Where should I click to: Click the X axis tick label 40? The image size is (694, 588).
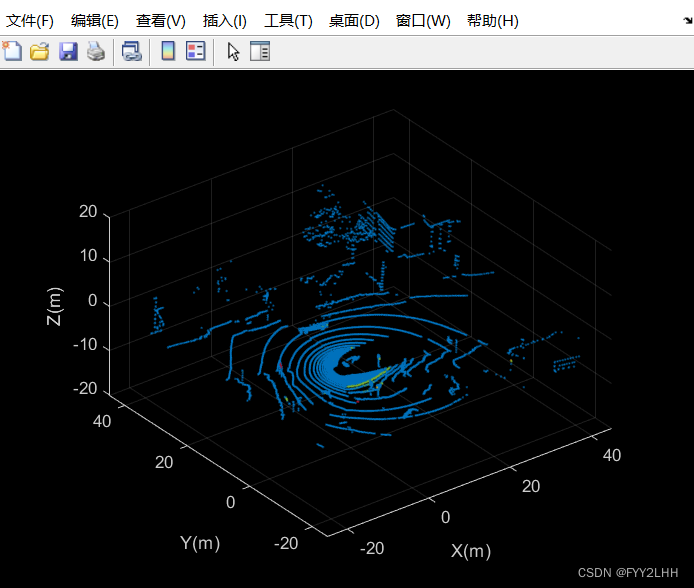pyautogui.click(x=612, y=455)
